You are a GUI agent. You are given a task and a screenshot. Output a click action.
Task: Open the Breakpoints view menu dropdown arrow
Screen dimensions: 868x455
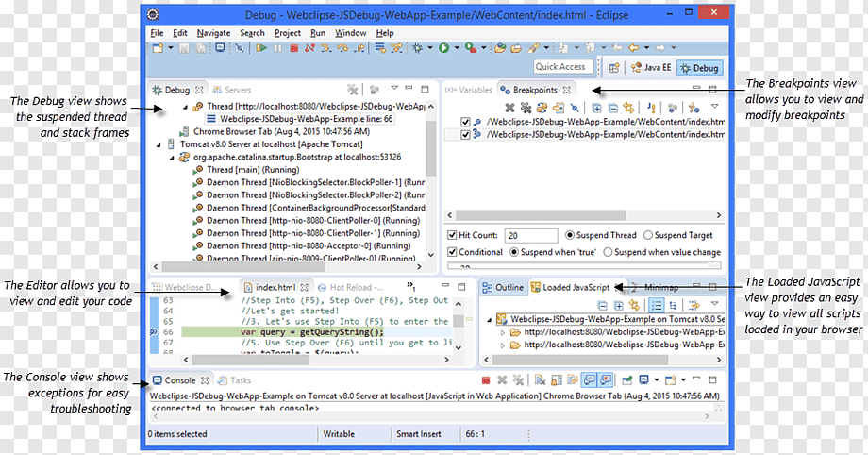pos(714,107)
